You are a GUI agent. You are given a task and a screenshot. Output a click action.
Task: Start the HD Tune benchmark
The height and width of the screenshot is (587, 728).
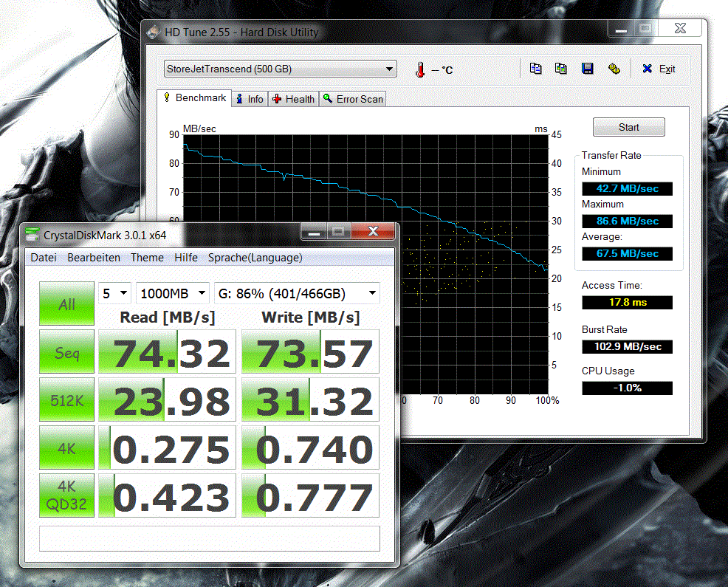click(628, 127)
